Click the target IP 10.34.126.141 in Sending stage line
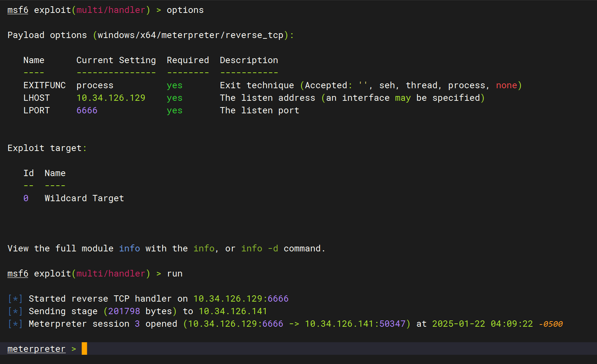 click(x=233, y=311)
